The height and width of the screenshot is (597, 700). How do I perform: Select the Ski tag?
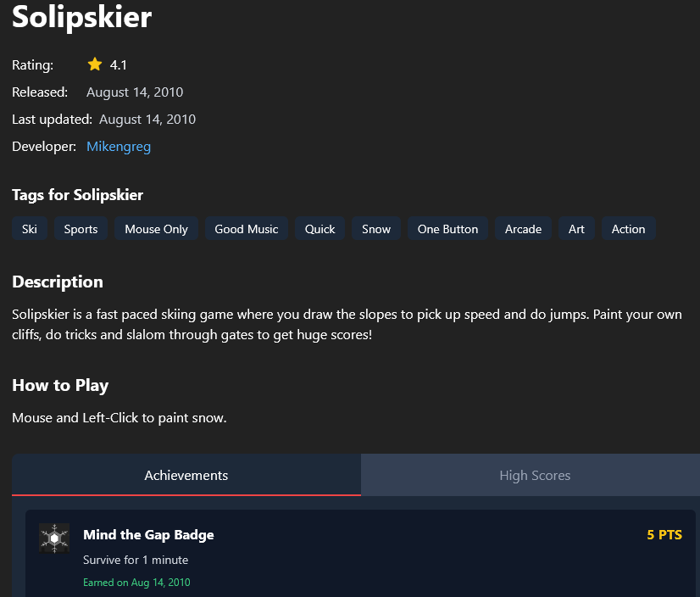click(x=30, y=229)
